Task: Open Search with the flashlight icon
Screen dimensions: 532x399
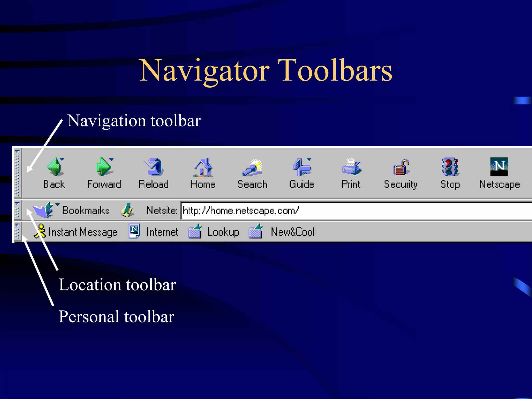Action: 252,168
